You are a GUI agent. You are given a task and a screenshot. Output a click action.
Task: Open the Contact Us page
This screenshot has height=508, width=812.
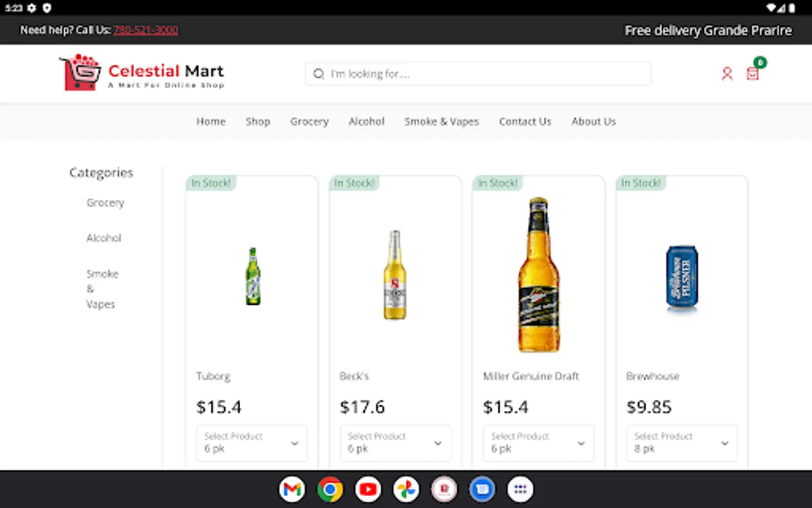point(525,121)
